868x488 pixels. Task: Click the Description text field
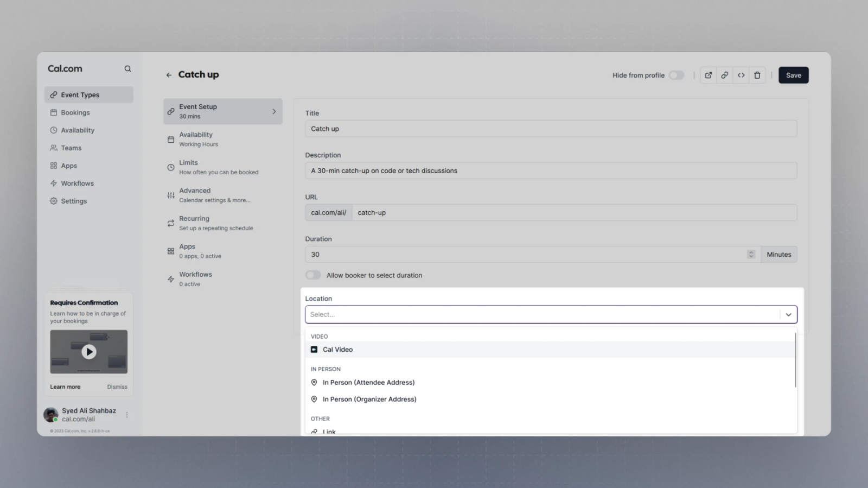[x=551, y=170]
